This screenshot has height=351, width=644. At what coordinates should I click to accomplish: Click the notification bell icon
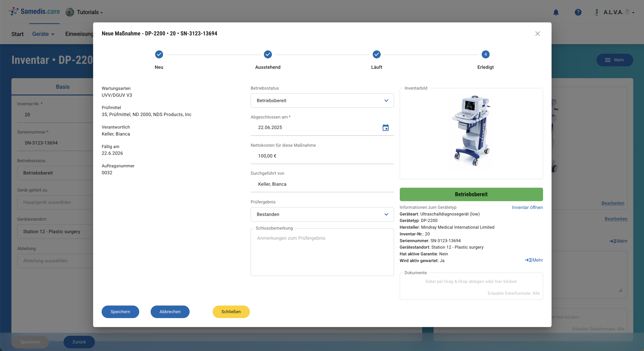[x=556, y=12]
